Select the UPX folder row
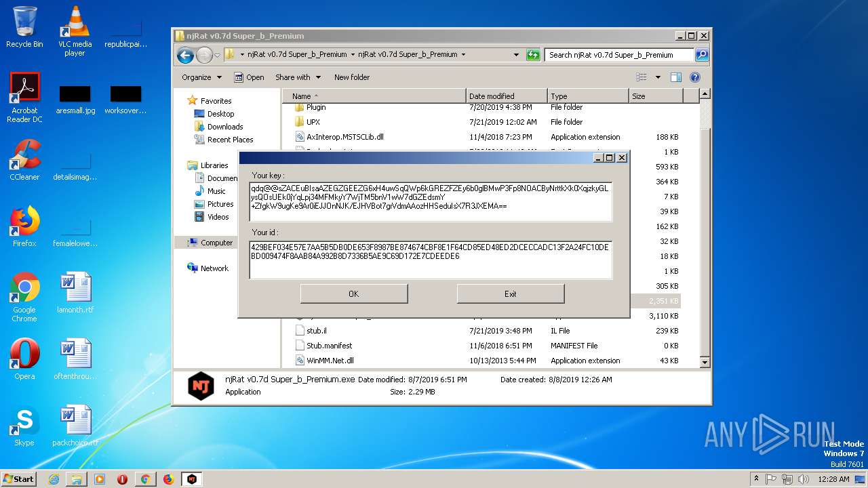Screen dimensions: 868x488 [x=488, y=122]
